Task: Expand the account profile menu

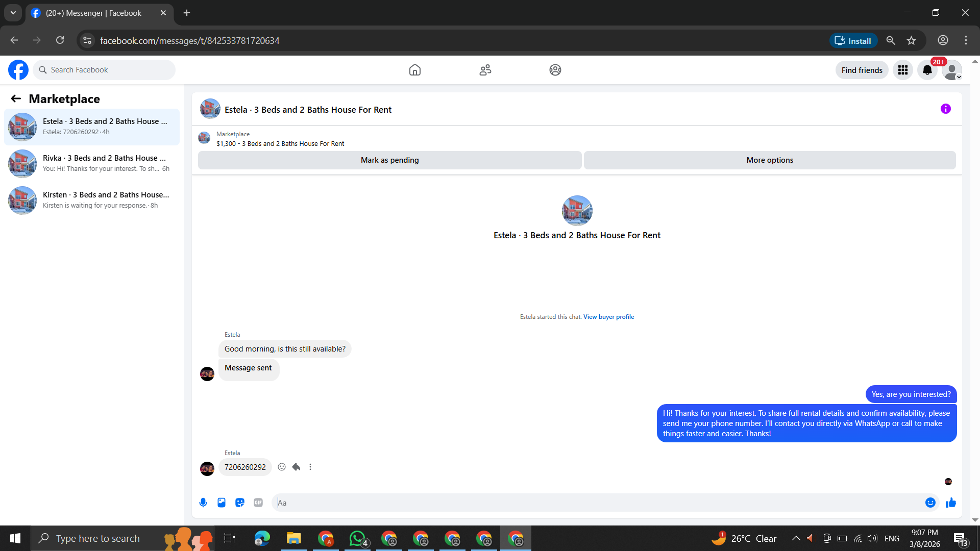Action: tap(951, 70)
